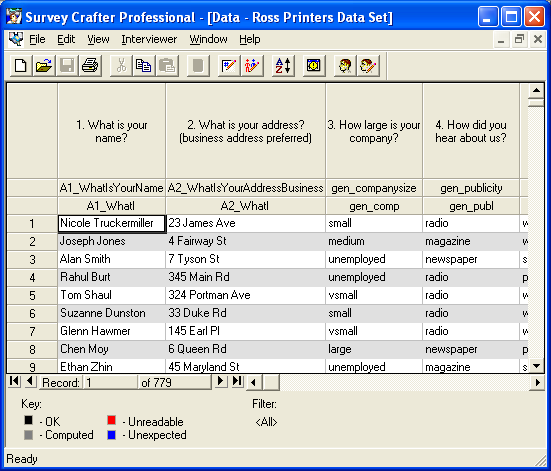Click the Copy toolbar icon

[x=144, y=65]
